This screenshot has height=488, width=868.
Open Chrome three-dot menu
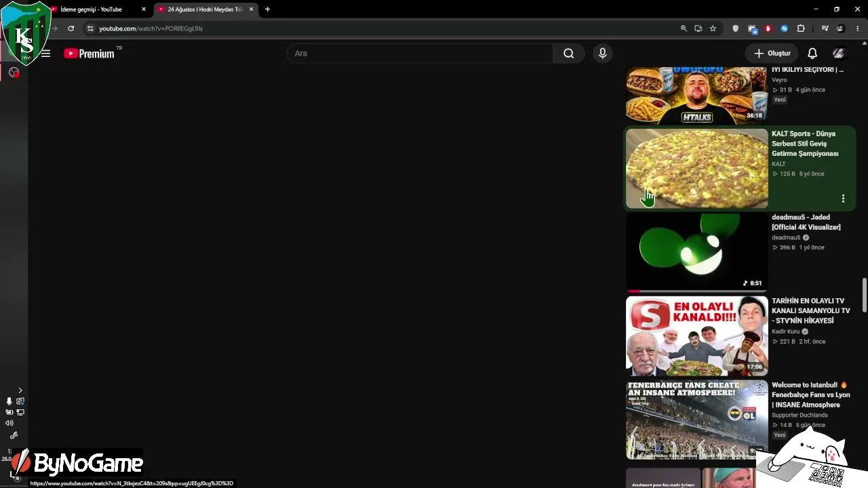[858, 28]
